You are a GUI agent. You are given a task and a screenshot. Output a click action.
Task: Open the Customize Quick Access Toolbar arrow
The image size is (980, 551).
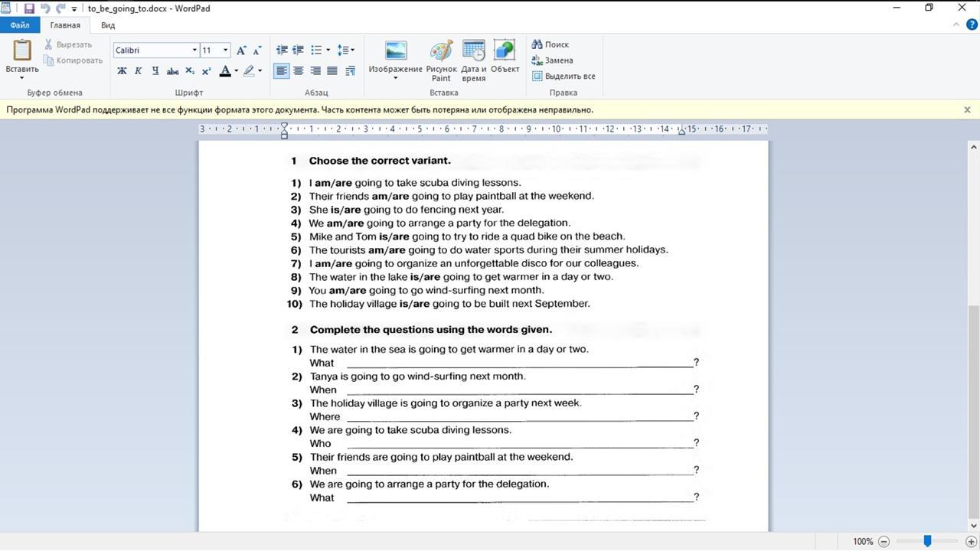[x=73, y=8]
